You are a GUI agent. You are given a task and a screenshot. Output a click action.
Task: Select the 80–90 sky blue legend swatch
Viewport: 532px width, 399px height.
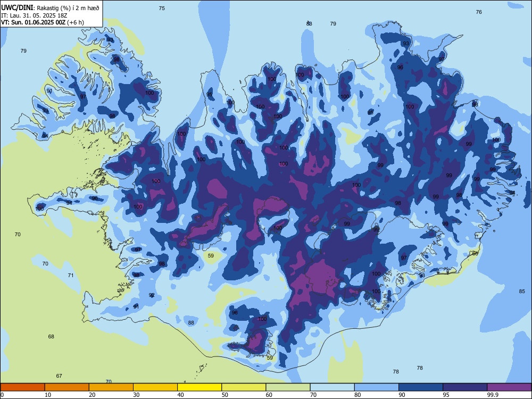point(376,387)
